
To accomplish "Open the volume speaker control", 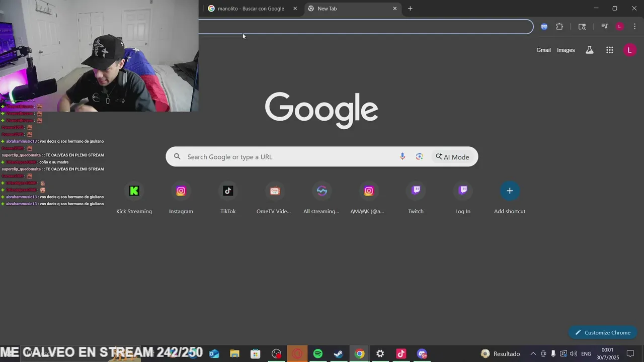I will tap(574, 354).
